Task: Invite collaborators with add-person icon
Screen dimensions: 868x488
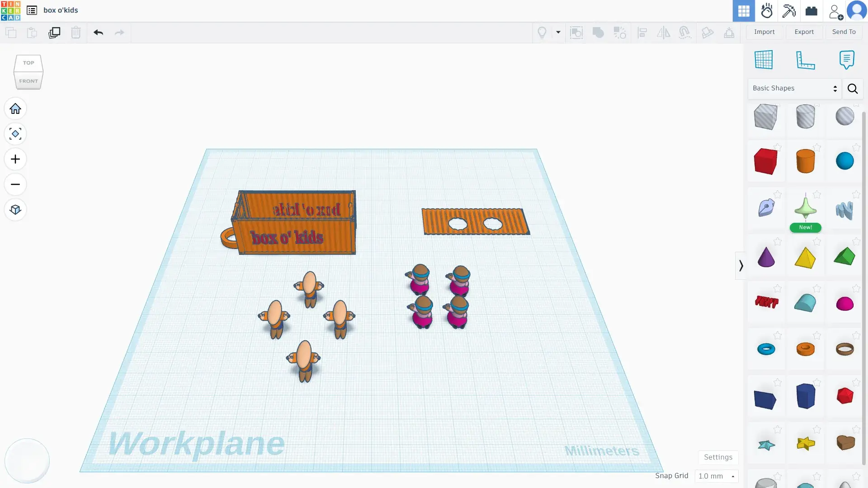Action: (835, 11)
